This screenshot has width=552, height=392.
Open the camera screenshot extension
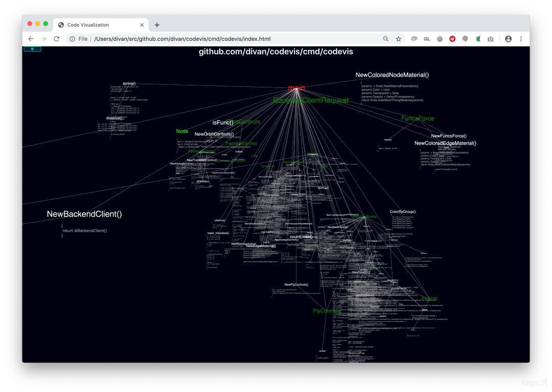coord(490,39)
